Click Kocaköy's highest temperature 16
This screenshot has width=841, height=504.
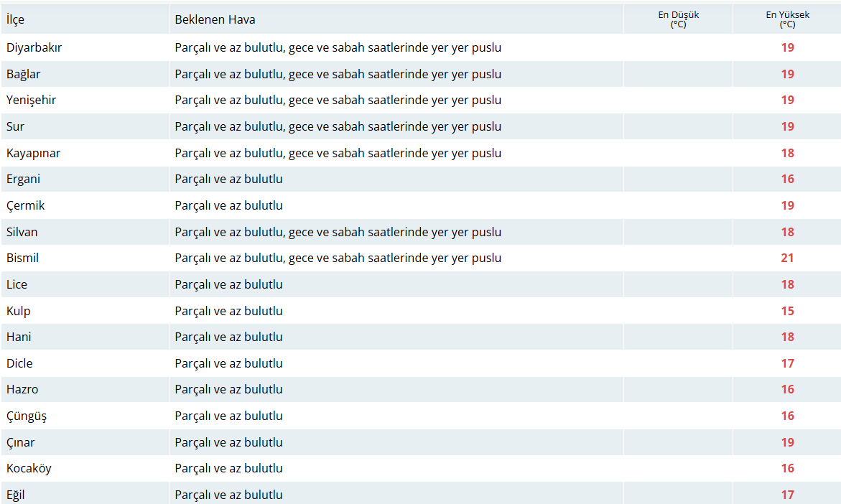(x=787, y=469)
